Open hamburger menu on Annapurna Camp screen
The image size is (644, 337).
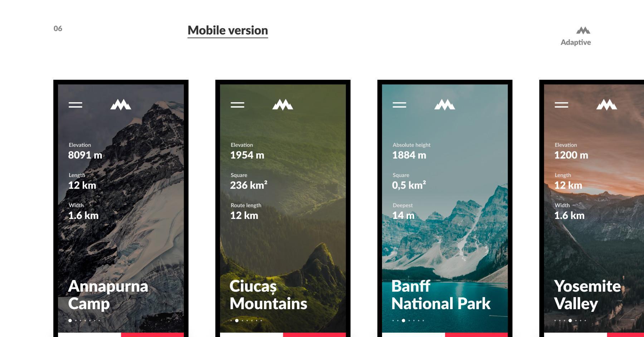click(75, 105)
